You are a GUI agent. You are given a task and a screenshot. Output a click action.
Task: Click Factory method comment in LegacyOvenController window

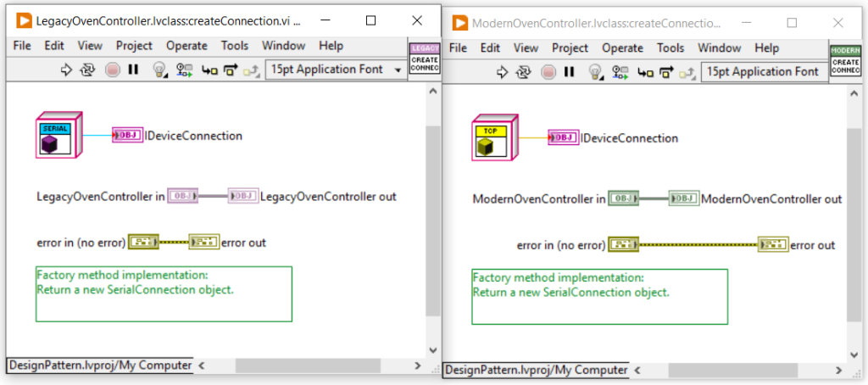[164, 293]
